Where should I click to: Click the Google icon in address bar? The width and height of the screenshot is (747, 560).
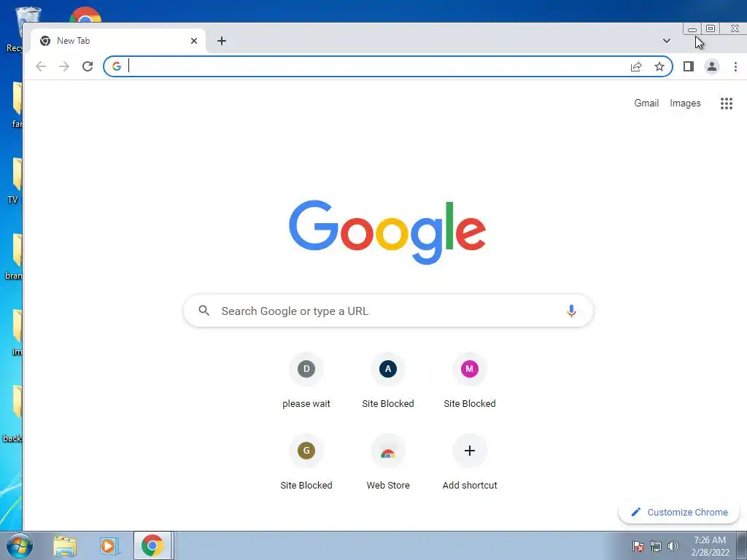pyautogui.click(x=117, y=66)
